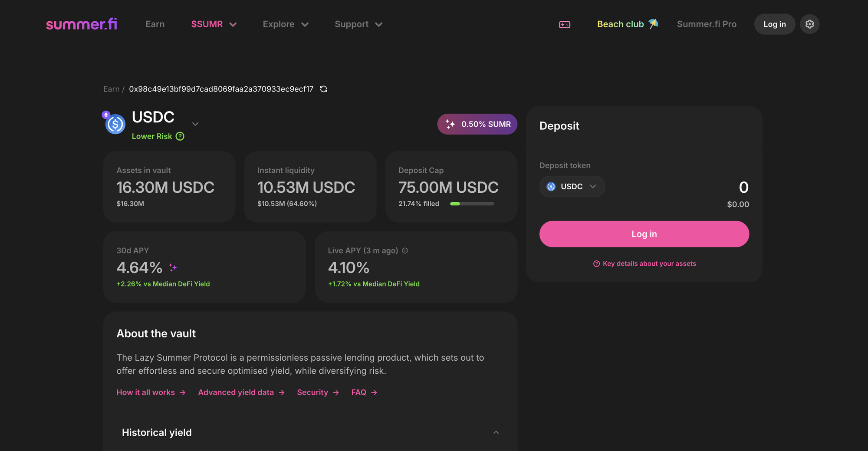Click the +2.26% vs Median DeFi Yield text

(163, 284)
